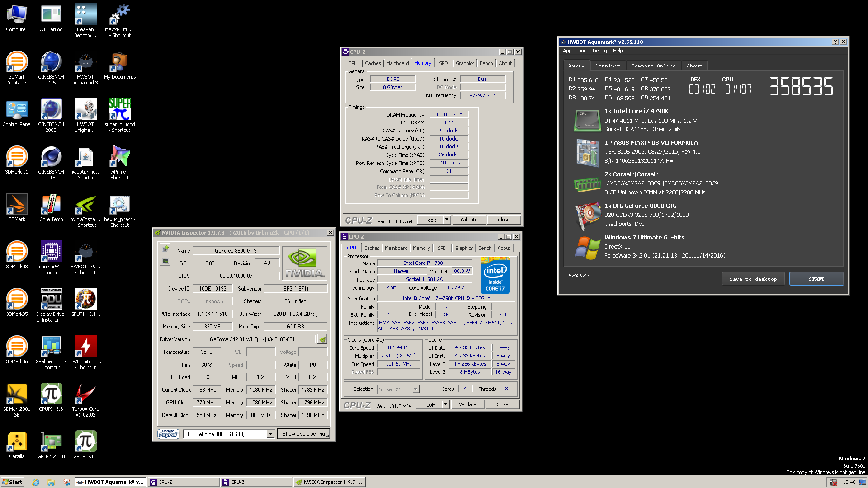Open the 3DMark Vantage desktop icon
Image resolution: width=868 pixels, height=488 pixels.
point(17,68)
